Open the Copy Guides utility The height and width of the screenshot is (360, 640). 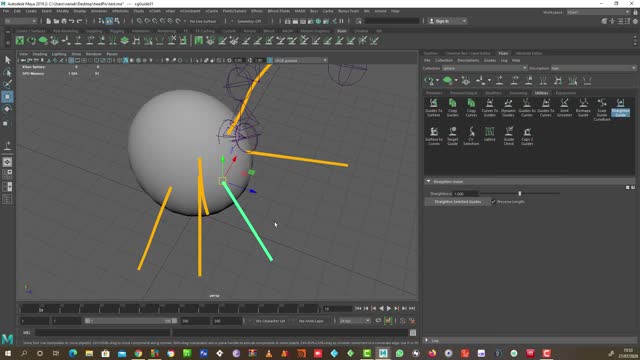point(452,107)
